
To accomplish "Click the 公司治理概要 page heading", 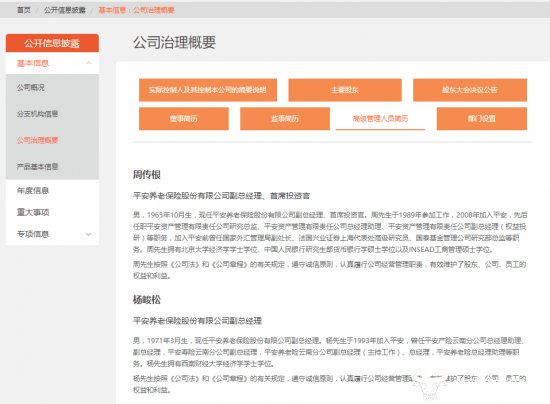I will pyautogui.click(x=174, y=42).
